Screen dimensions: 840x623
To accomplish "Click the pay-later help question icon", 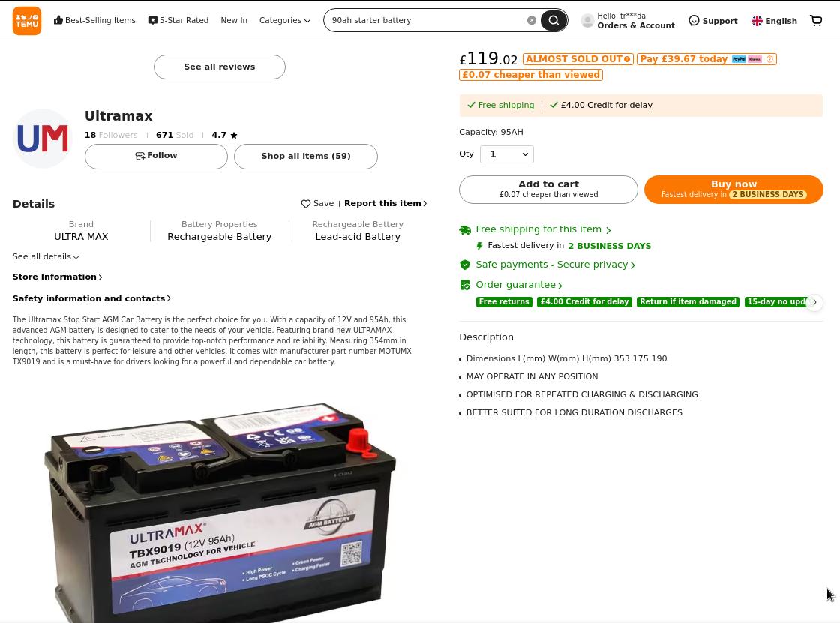I will click(x=769, y=59).
